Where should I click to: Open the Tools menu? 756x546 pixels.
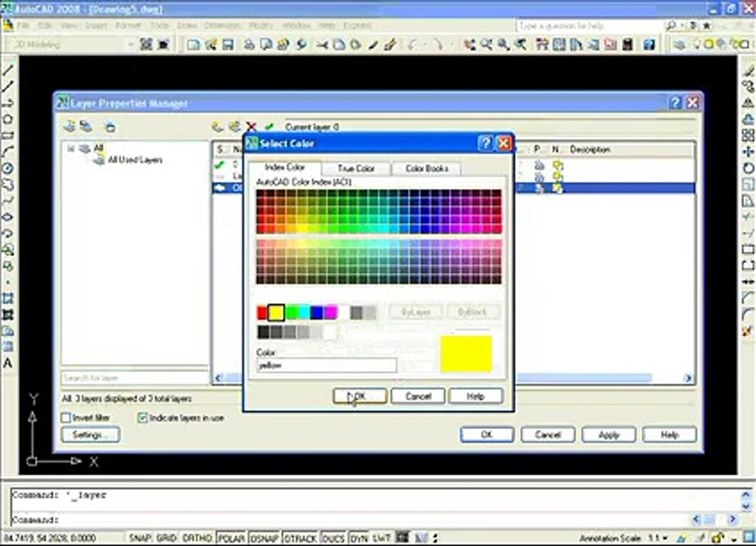point(159,26)
